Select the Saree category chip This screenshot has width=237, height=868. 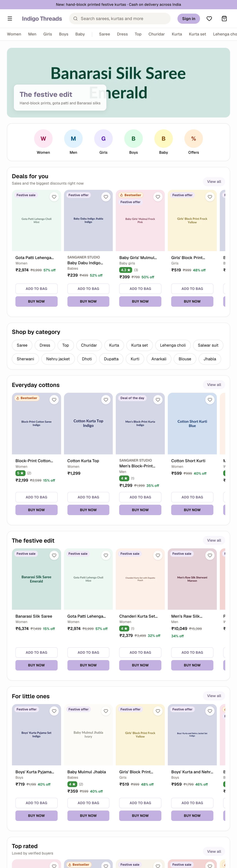[x=22, y=345]
